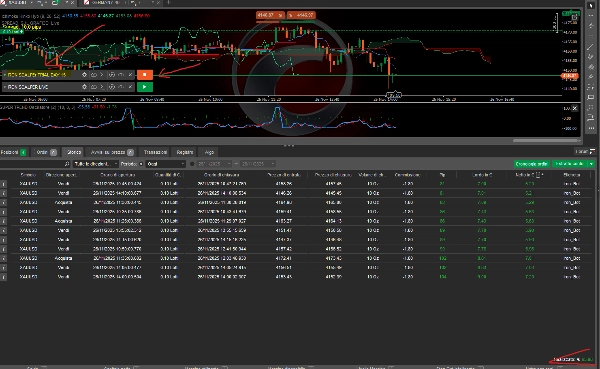Click the Lordo column header
The image size is (600, 369).
coord(482,175)
